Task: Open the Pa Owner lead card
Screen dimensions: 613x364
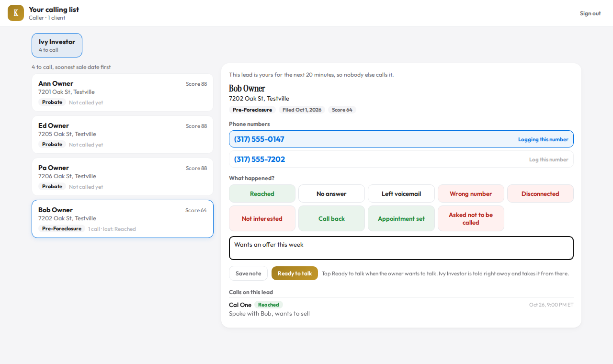Action: [x=123, y=177]
